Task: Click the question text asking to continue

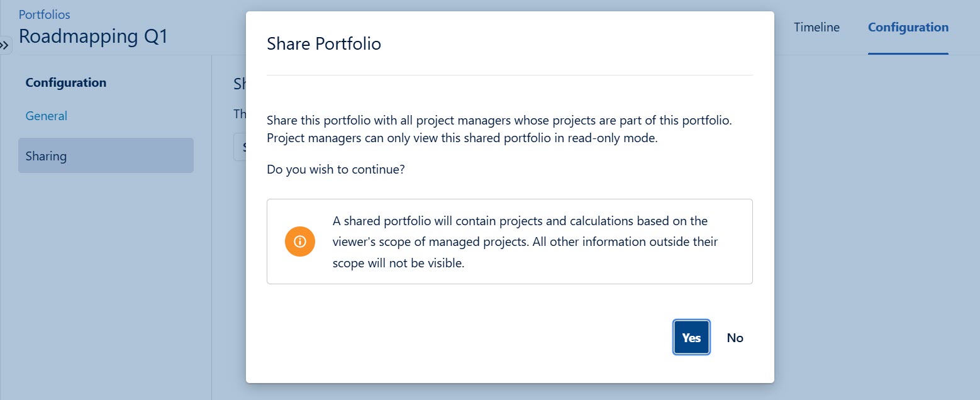Action: [x=335, y=169]
